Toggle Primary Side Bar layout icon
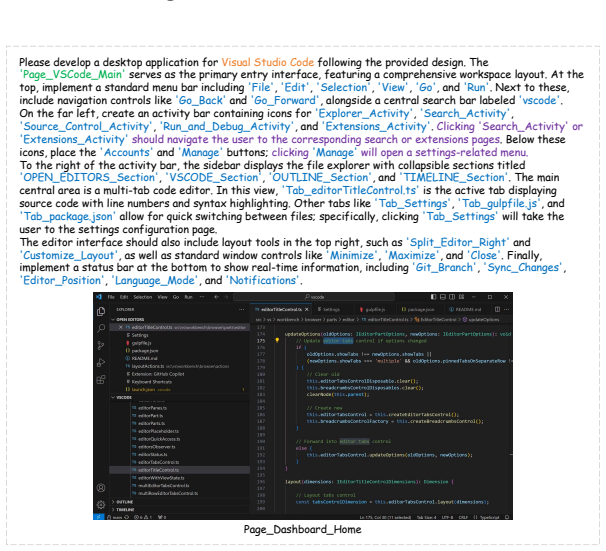The height and width of the screenshot is (551, 606). pos(433,297)
